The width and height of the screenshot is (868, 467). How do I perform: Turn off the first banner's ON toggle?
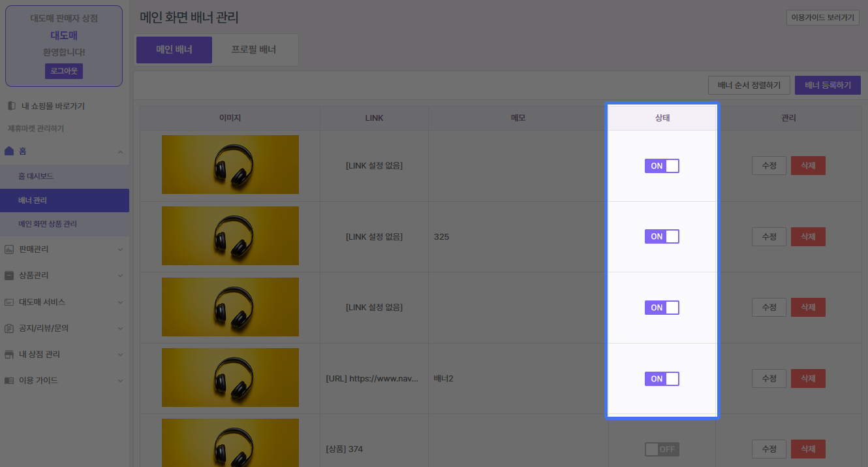[x=662, y=166]
